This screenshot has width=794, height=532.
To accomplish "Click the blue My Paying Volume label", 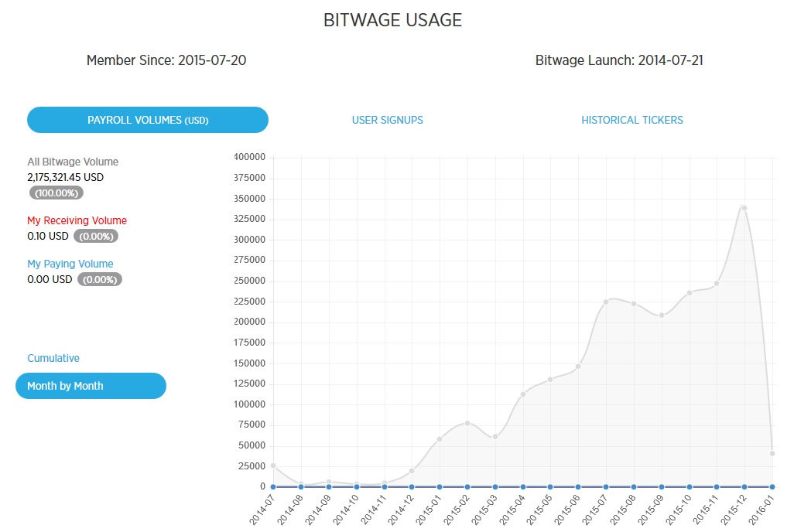I will pos(70,264).
